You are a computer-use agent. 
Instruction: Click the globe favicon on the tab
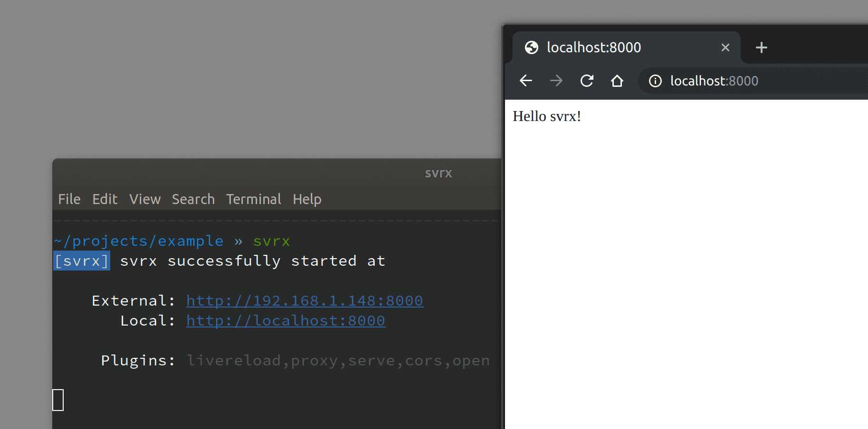(x=531, y=47)
